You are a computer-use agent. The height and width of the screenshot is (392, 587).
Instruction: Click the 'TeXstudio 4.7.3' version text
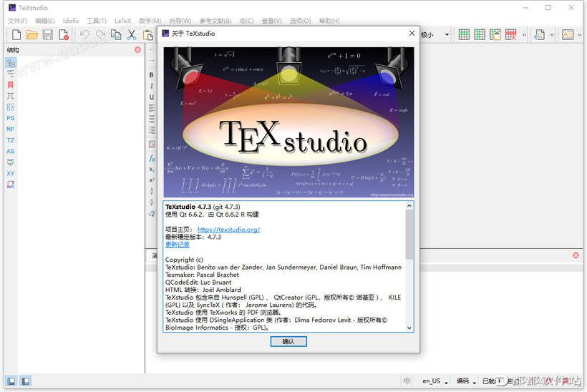point(188,207)
